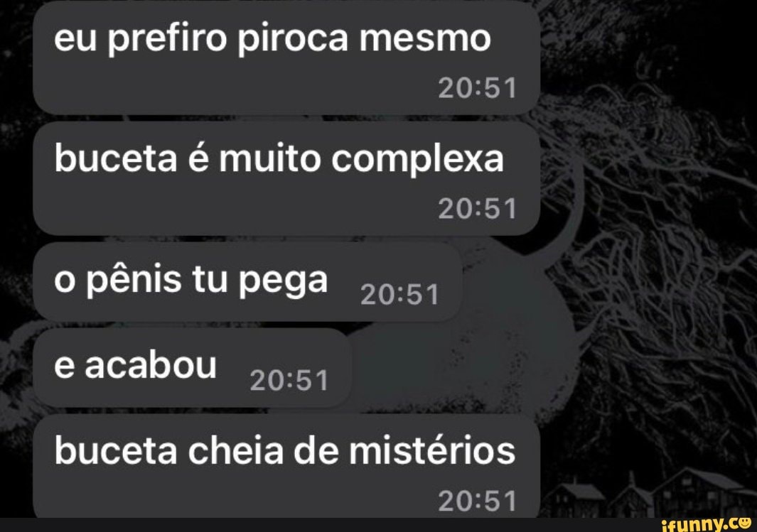
Task: Click the word 'mistérios' in the last bubble
Action: tap(432, 450)
